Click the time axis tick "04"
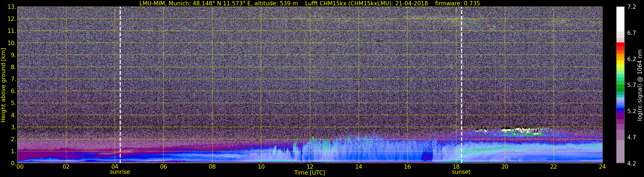This screenshot has height=177, width=644. coord(115,167)
